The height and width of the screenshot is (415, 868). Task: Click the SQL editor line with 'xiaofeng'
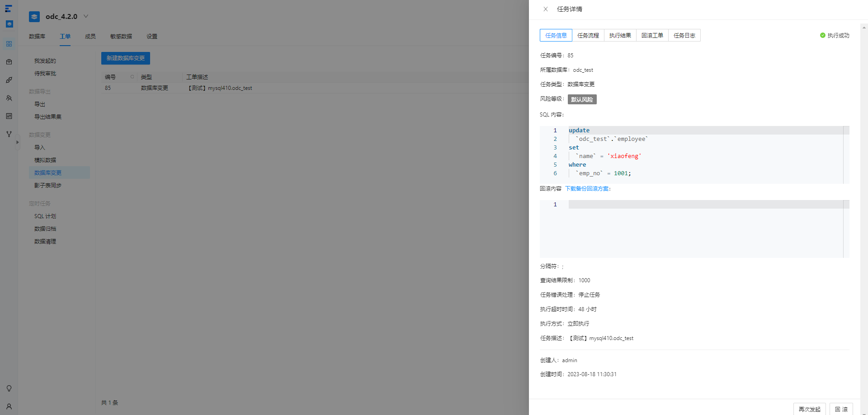[x=605, y=156]
